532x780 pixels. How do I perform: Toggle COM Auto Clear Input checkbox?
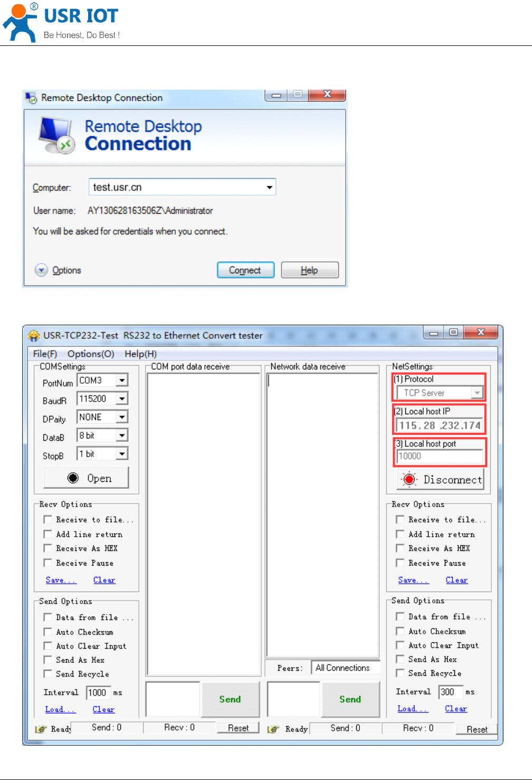48,646
